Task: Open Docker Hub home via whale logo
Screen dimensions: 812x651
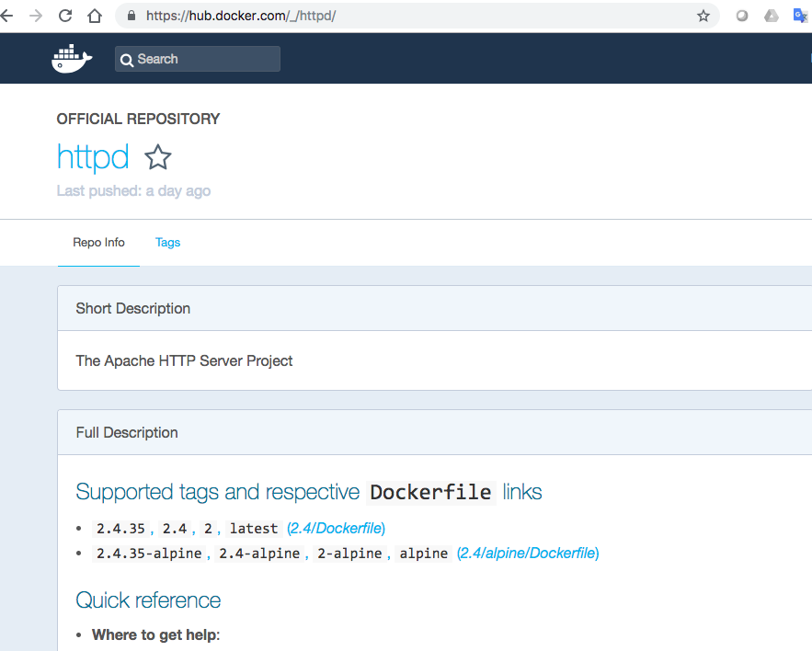Action: click(72, 59)
